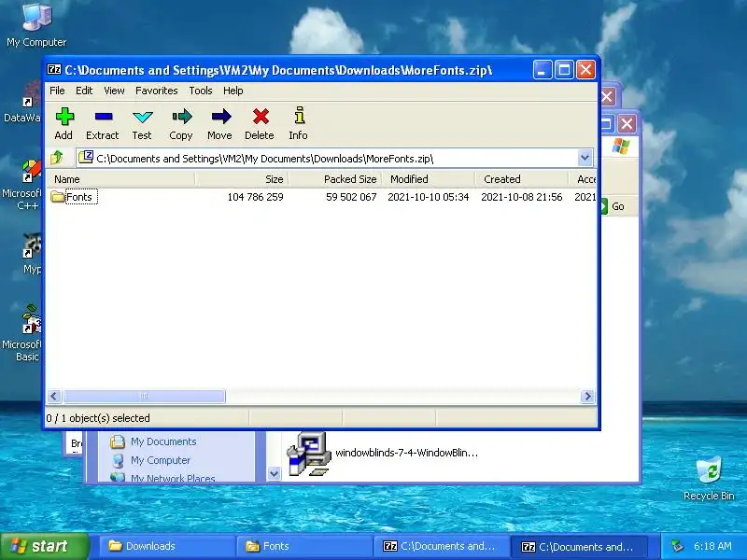Screen dimensions: 747x560
Task: Sort by Created column header
Action: 522,179
